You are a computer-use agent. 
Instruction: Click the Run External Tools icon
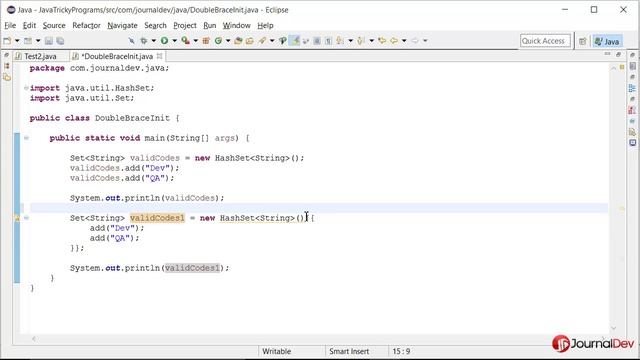click(186, 41)
